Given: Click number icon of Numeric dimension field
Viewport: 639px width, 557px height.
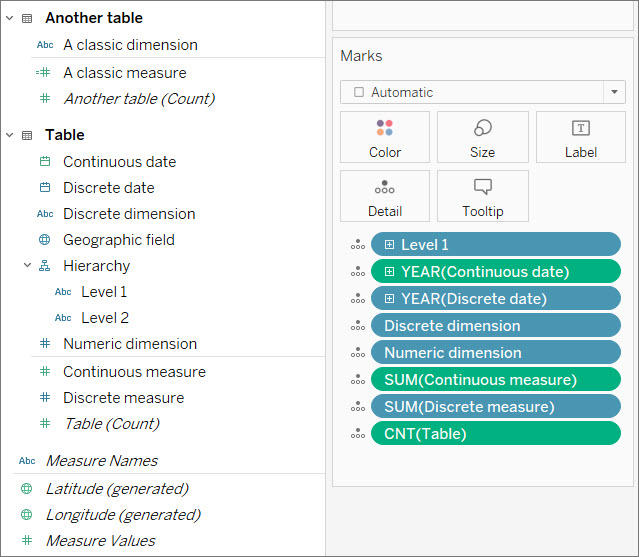Looking at the screenshot, I should pyautogui.click(x=45, y=343).
